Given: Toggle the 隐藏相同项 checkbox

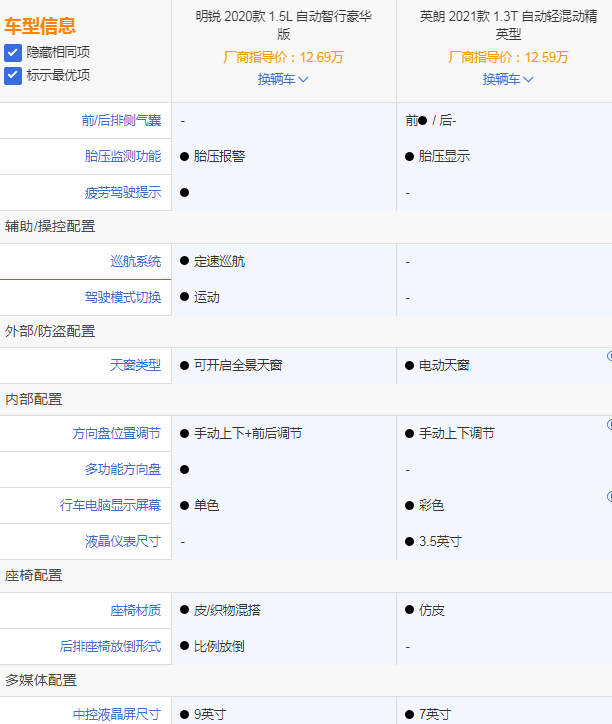Looking at the screenshot, I should [x=13, y=52].
